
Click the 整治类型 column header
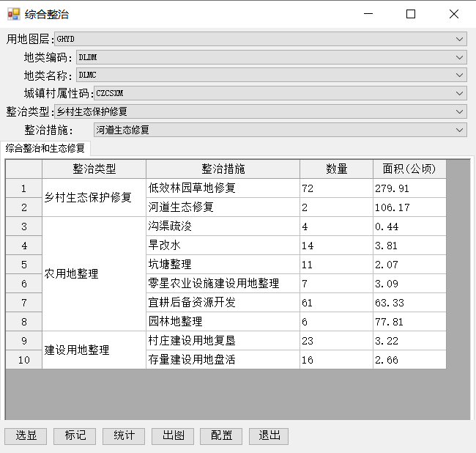pos(94,169)
